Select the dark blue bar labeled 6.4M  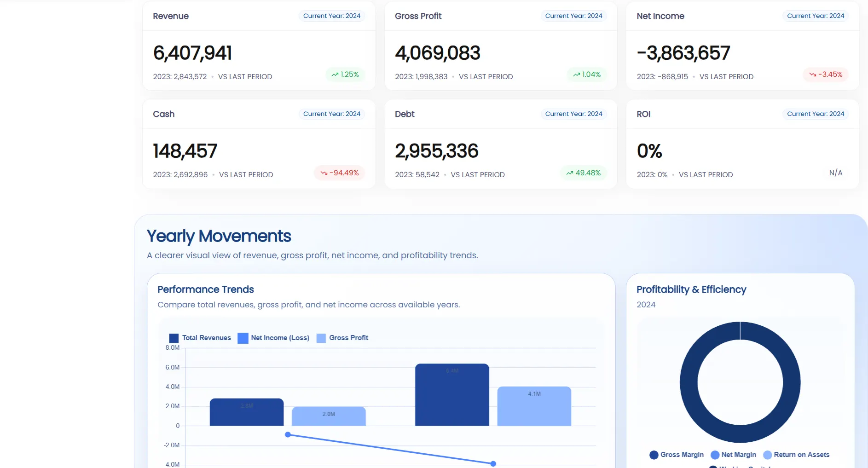[452, 395]
